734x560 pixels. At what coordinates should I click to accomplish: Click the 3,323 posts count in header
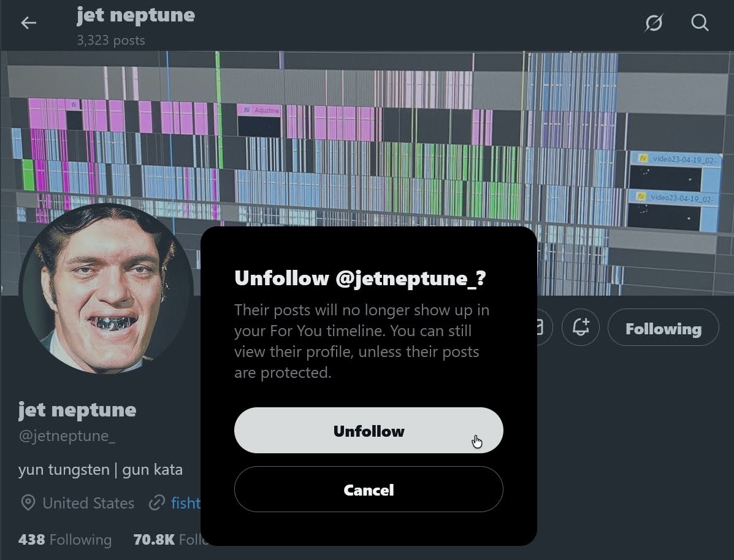click(111, 40)
